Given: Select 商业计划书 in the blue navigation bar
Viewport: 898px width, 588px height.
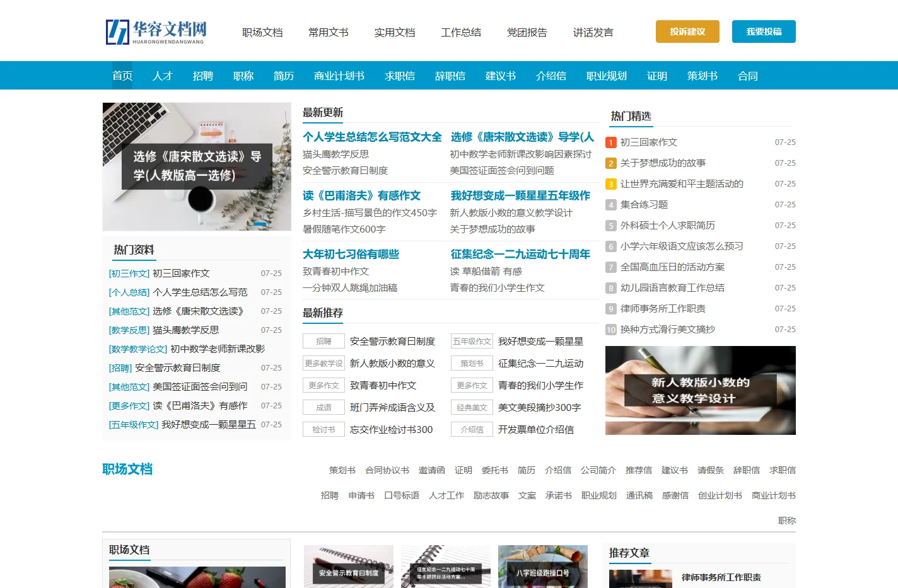Looking at the screenshot, I should [x=339, y=76].
